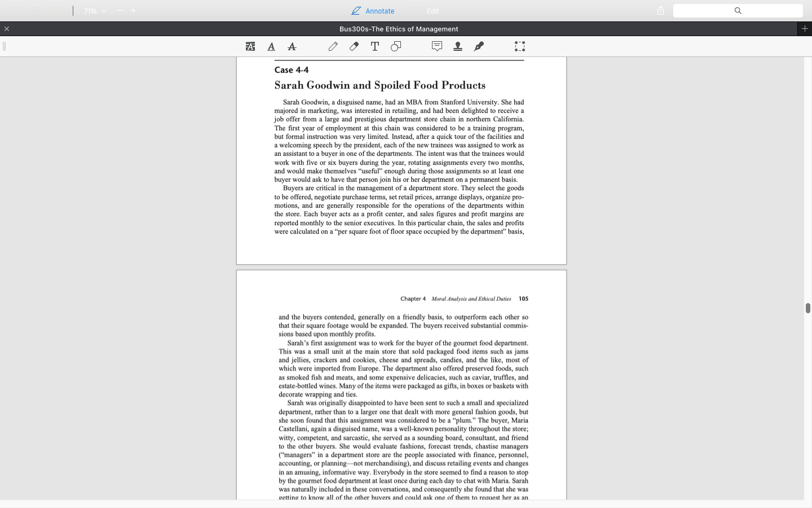The width and height of the screenshot is (812, 508).
Task: Switch to Annotate mode
Action: tap(373, 11)
